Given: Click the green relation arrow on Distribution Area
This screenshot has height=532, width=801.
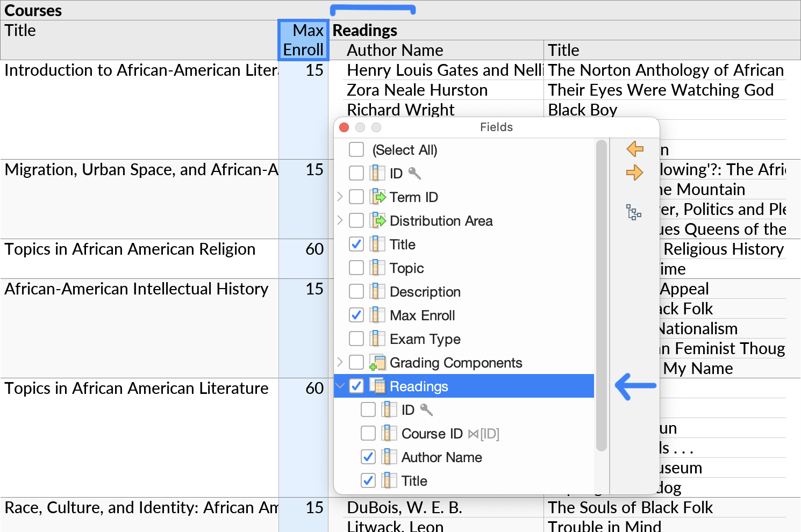Looking at the screenshot, I should [x=382, y=220].
